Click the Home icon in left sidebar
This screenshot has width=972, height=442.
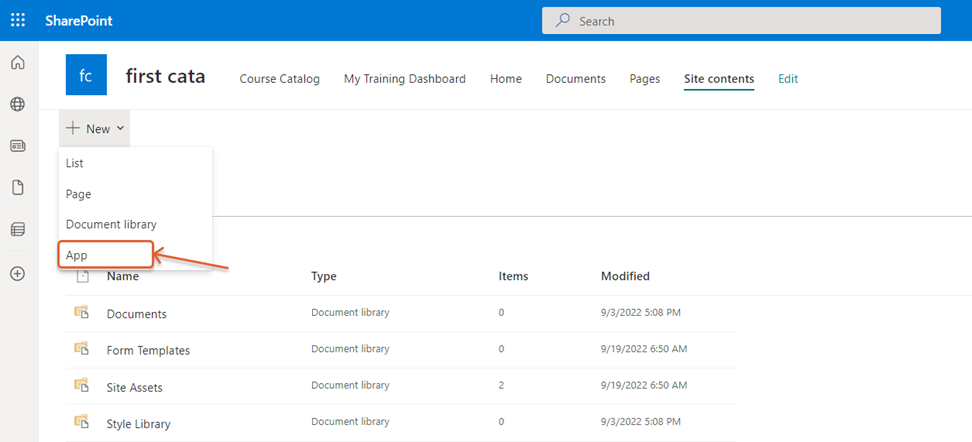(17, 63)
